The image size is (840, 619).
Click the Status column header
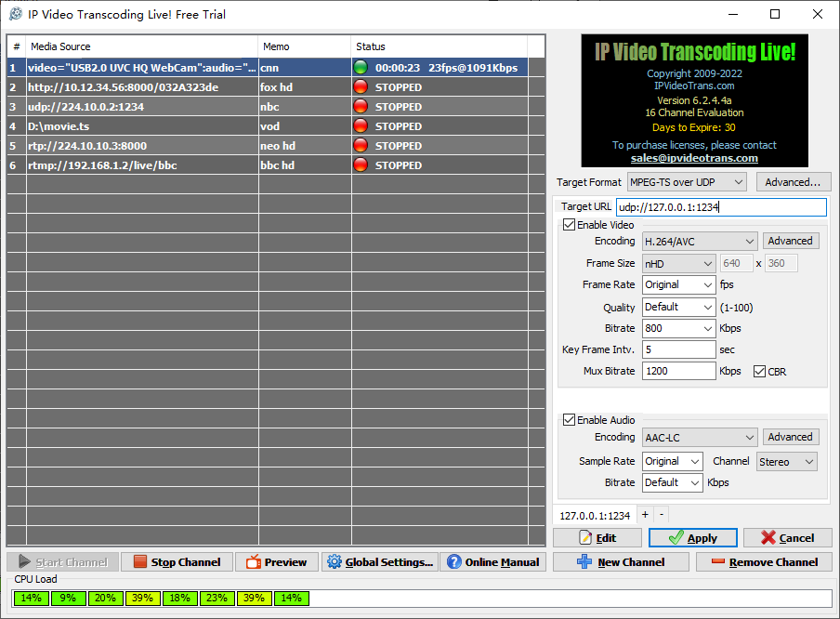pyautogui.click(x=440, y=46)
